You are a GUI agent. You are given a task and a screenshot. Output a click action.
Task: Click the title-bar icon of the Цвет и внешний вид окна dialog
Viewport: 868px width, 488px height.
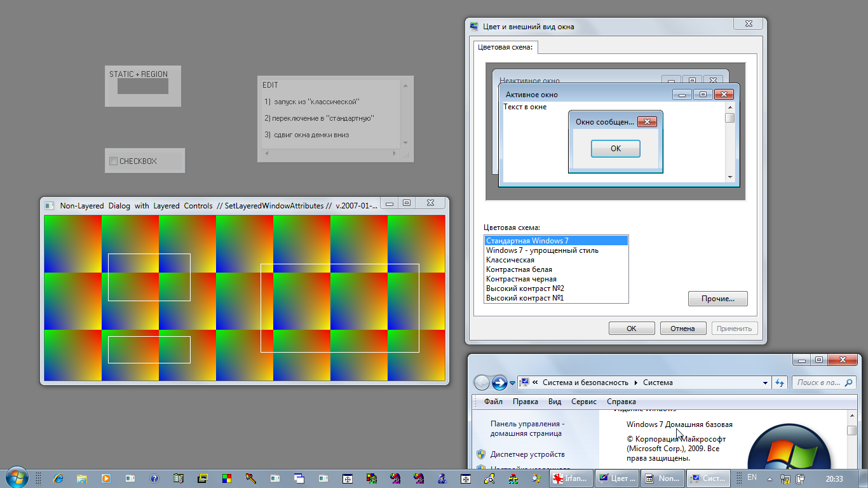point(474,27)
